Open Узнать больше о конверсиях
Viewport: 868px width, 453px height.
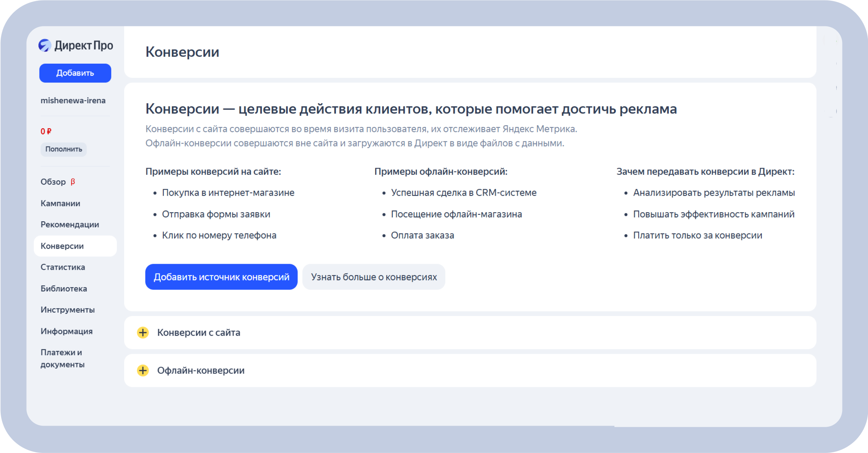click(374, 277)
